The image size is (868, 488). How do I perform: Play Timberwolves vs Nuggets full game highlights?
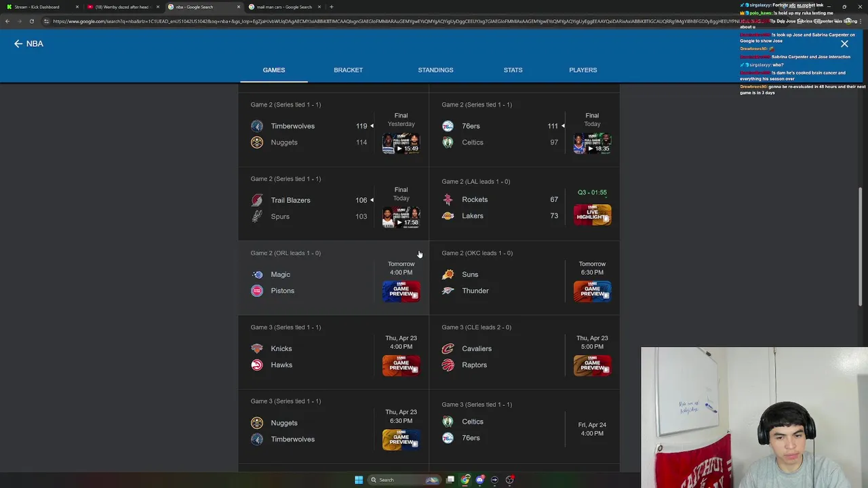[x=401, y=143]
